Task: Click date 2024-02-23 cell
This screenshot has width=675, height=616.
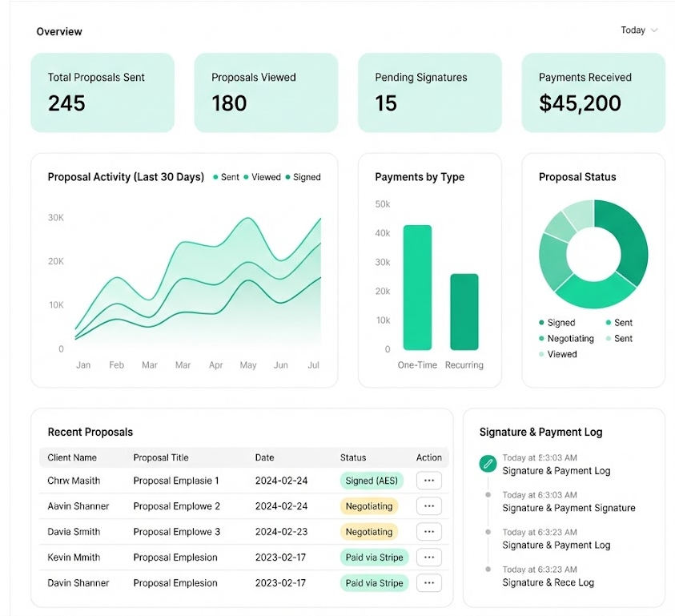Action: pos(281,532)
